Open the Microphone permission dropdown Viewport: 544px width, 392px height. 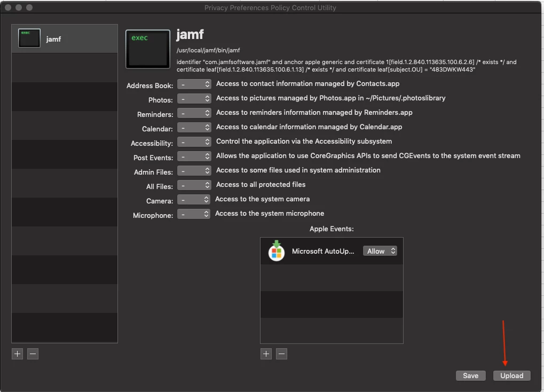coord(194,214)
